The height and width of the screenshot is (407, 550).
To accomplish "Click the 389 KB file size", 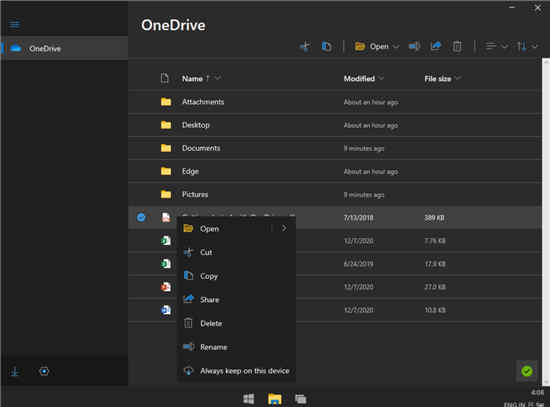I will pos(434,218).
